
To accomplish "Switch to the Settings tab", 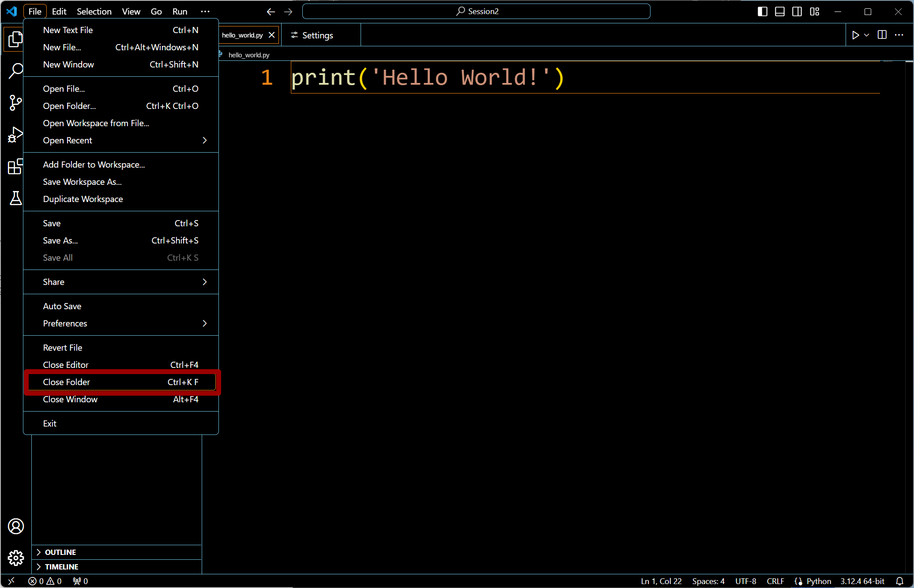I will point(317,35).
